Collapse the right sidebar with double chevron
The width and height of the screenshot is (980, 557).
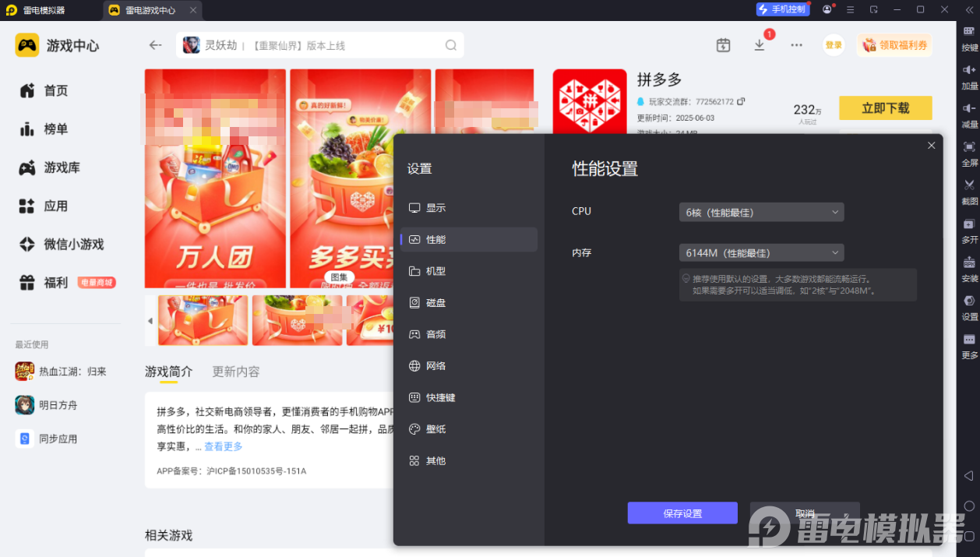pos(969,9)
